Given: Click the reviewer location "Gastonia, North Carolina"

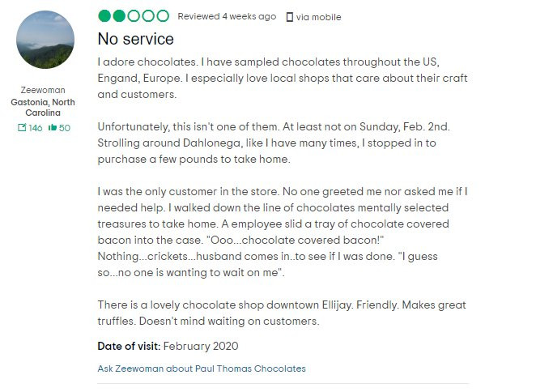Looking at the screenshot, I should click(45, 108).
